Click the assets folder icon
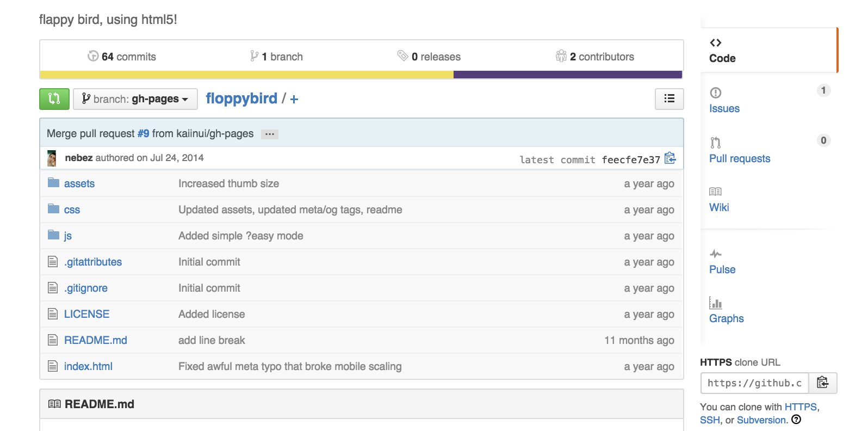 (53, 183)
